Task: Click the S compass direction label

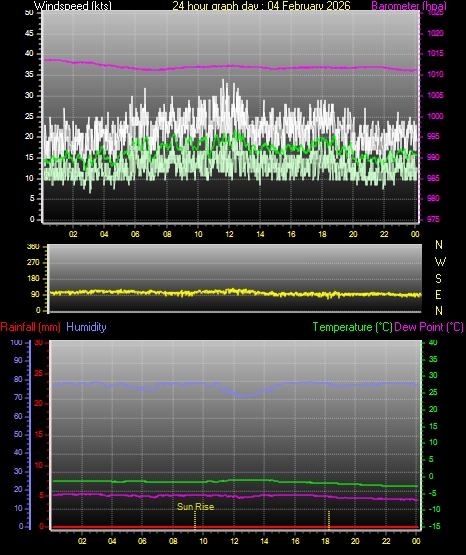Action: pos(438,279)
